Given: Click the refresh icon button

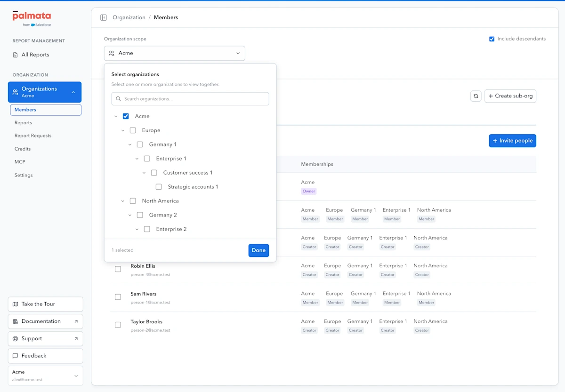Looking at the screenshot, I should 476,96.
